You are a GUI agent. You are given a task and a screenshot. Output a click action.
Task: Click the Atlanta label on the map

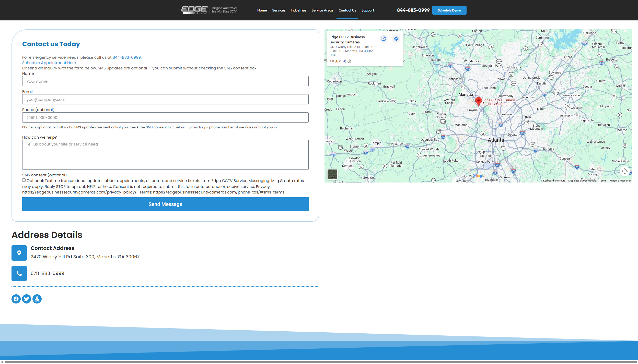[496, 140]
